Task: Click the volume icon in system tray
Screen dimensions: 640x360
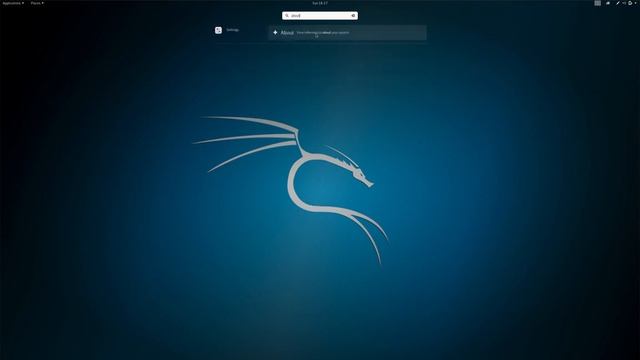Action: pyautogui.click(x=624, y=3)
